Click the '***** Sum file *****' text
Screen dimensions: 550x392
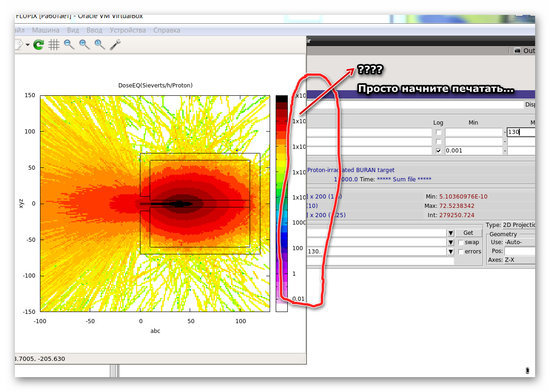tap(404, 179)
